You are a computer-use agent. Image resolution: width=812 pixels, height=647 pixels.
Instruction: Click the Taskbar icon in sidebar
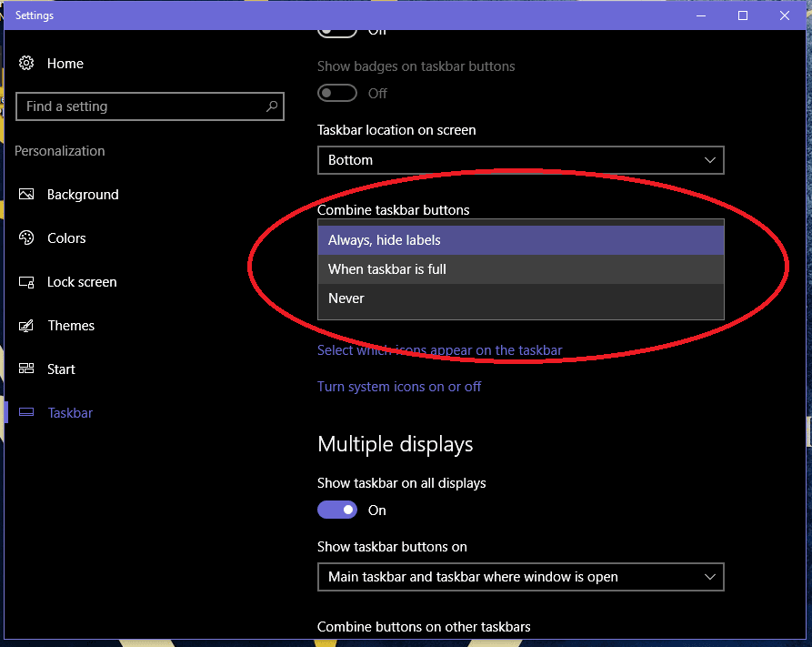coord(27,413)
